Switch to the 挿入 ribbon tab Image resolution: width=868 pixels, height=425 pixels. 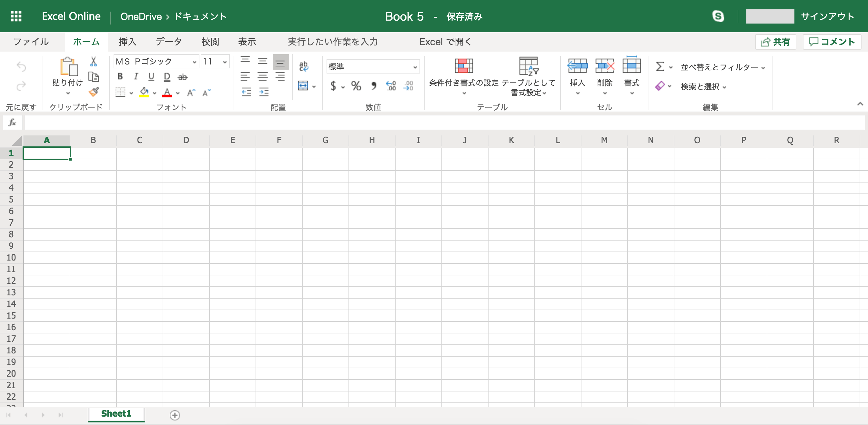point(128,42)
